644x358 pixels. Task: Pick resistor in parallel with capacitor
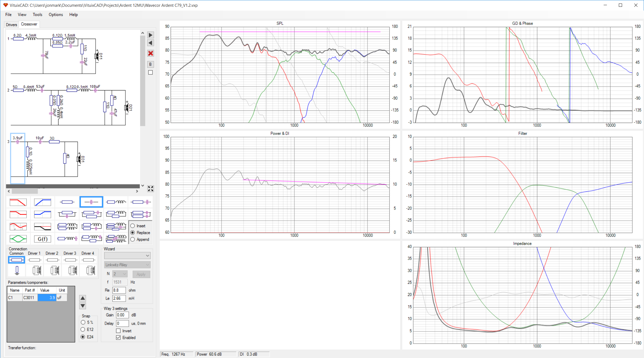pyautogui.click(x=67, y=214)
